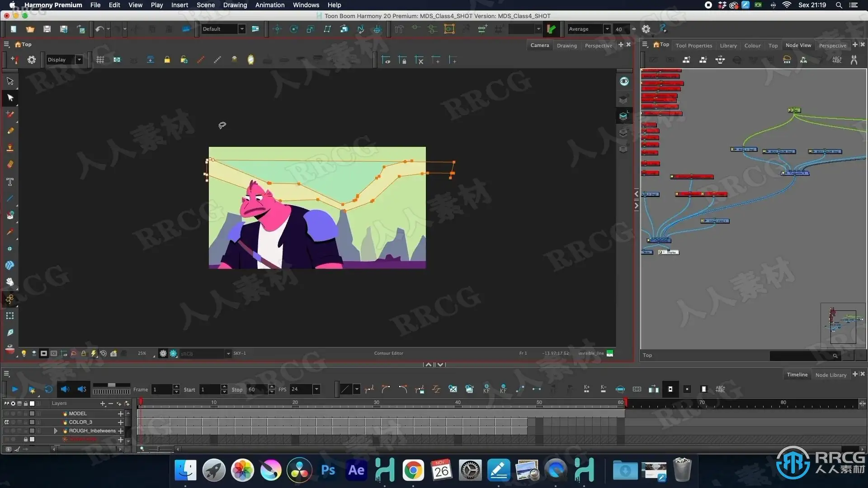868x488 pixels.
Task: Delete layer with minus button
Action: [x=111, y=404]
